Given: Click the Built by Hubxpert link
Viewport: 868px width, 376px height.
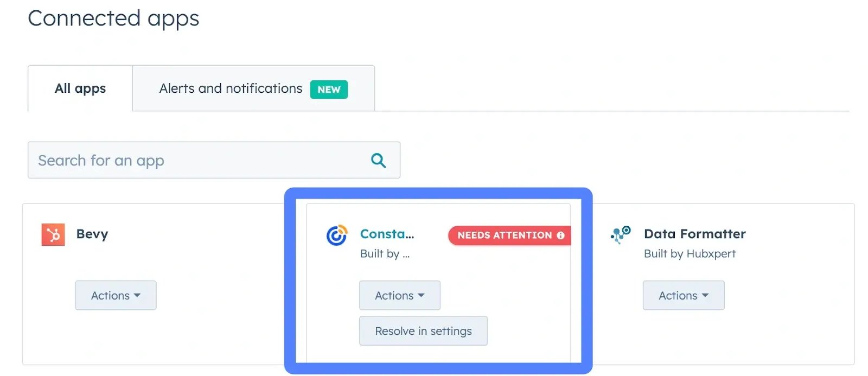Looking at the screenshot, I should [689, 253].
